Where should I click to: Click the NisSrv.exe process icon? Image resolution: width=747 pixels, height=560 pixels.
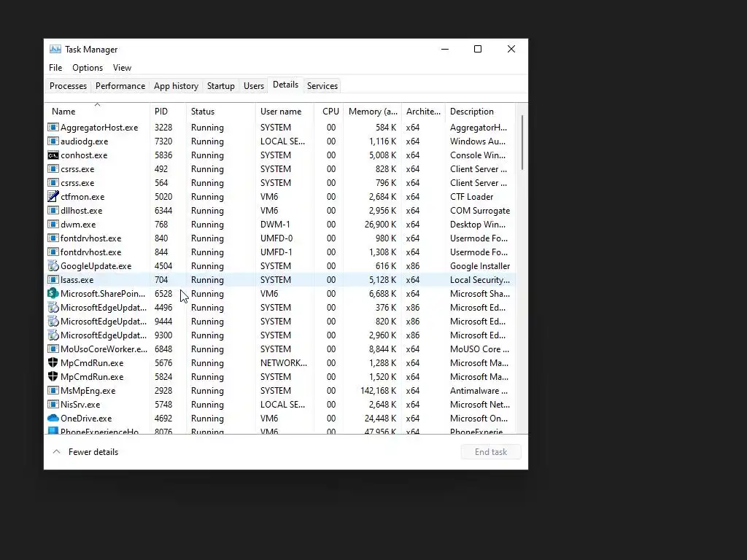click(x=53, y=404)
